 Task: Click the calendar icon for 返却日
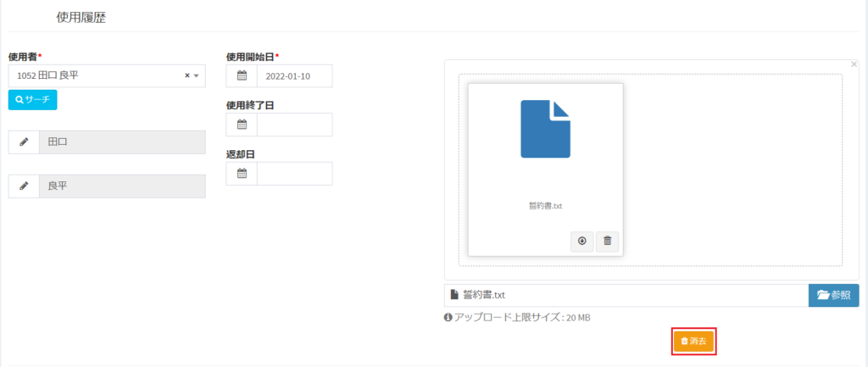click(x=242, y=173)
